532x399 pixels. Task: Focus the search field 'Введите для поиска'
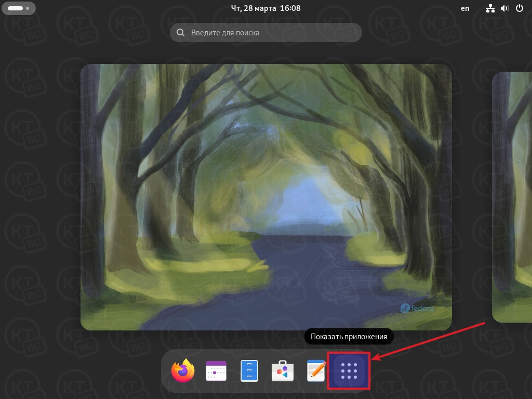point(266,33)
